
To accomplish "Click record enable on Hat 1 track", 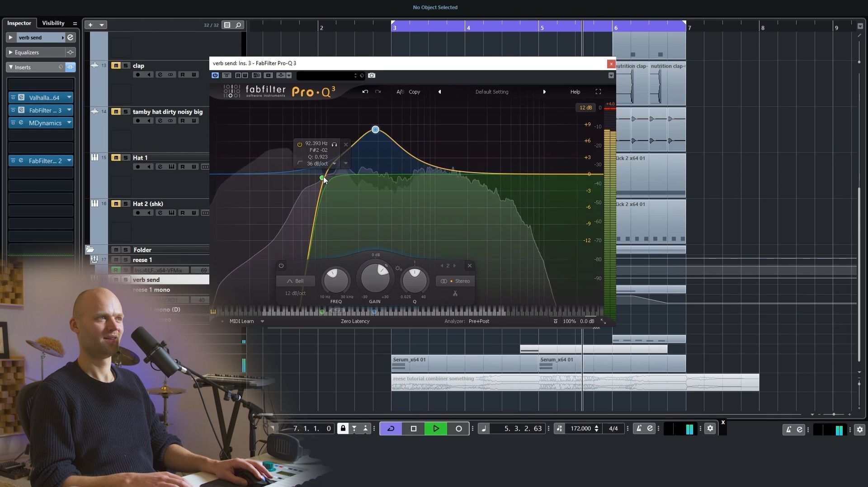I will pos(138,167).
